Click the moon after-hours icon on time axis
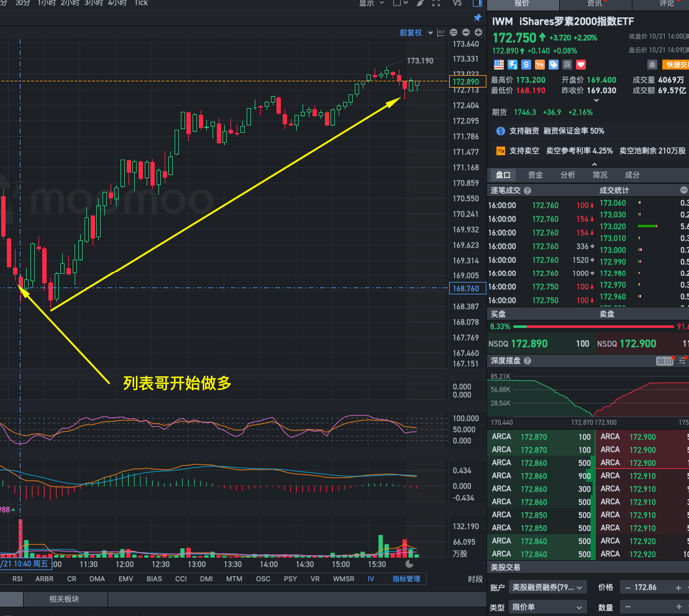The width and height of the screenshot is (689, 616). (409, 564)
